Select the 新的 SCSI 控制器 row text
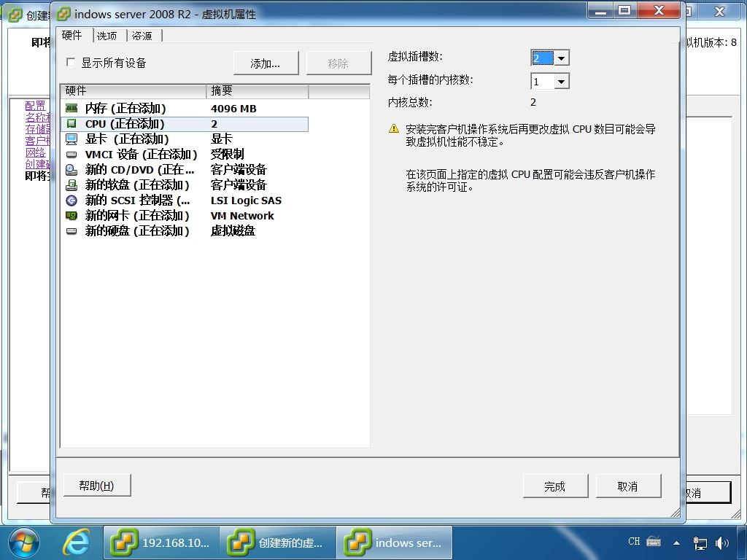747x560 pixels. 137,201
